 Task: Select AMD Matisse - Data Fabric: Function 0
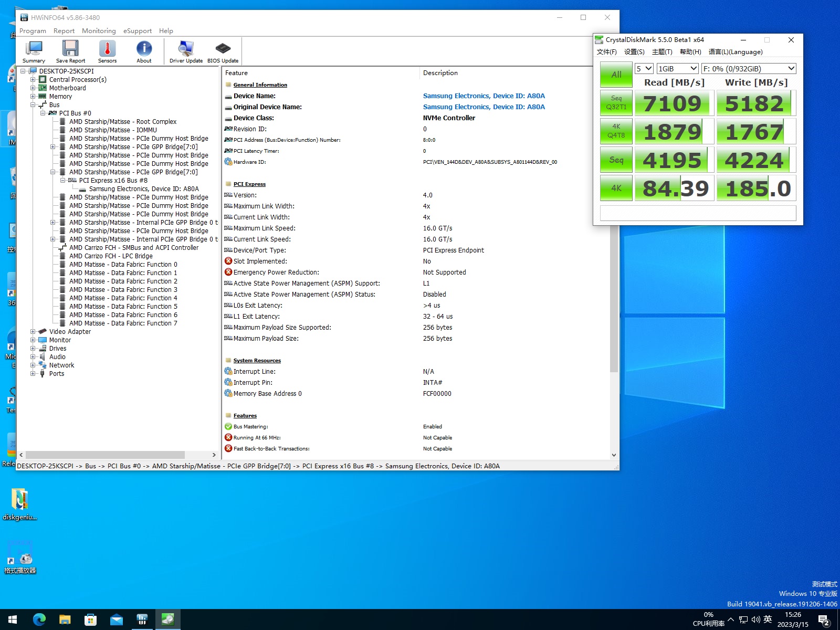point(123,265)
